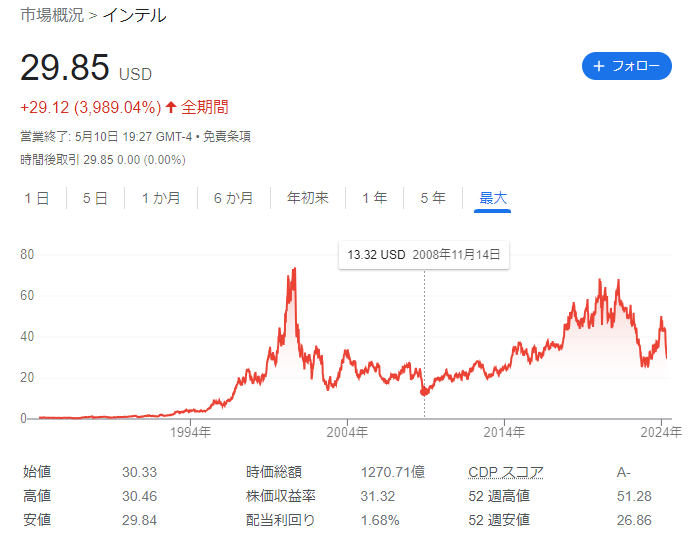Click the 配当利回り label
Screen dimensions: 699x539
[x=280, y=520]
